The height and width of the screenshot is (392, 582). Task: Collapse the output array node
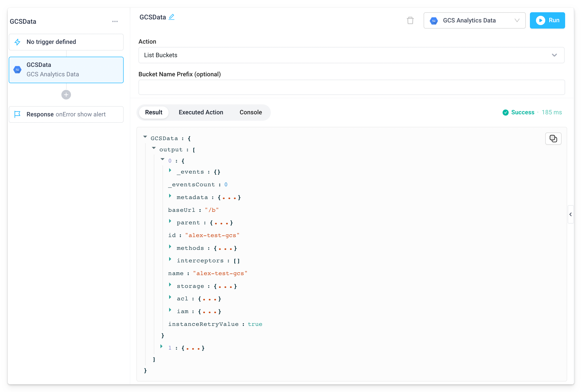click(154, 148)
